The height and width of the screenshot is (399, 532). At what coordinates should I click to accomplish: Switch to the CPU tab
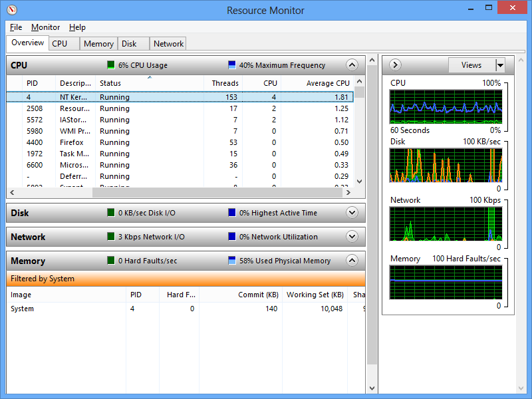pos(64,44)
